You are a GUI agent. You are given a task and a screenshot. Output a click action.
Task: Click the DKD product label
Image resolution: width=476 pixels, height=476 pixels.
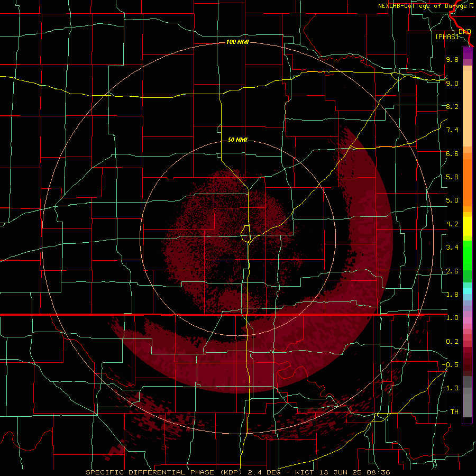(465, 31)
